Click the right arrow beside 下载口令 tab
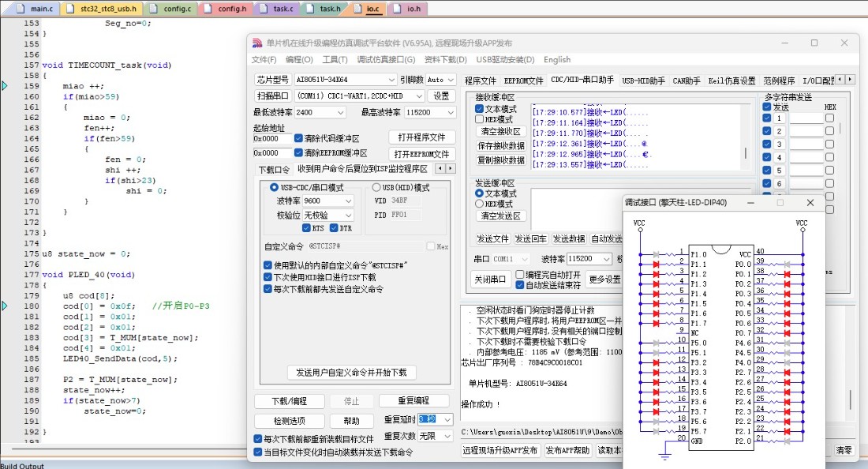This screenshot has width=868, height=469. pyautogui.click(x=450, y=168)
